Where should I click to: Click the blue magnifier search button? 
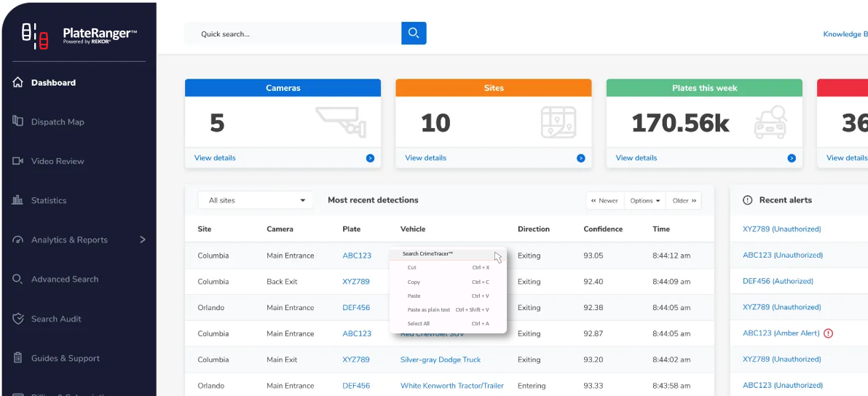point(414,33)
